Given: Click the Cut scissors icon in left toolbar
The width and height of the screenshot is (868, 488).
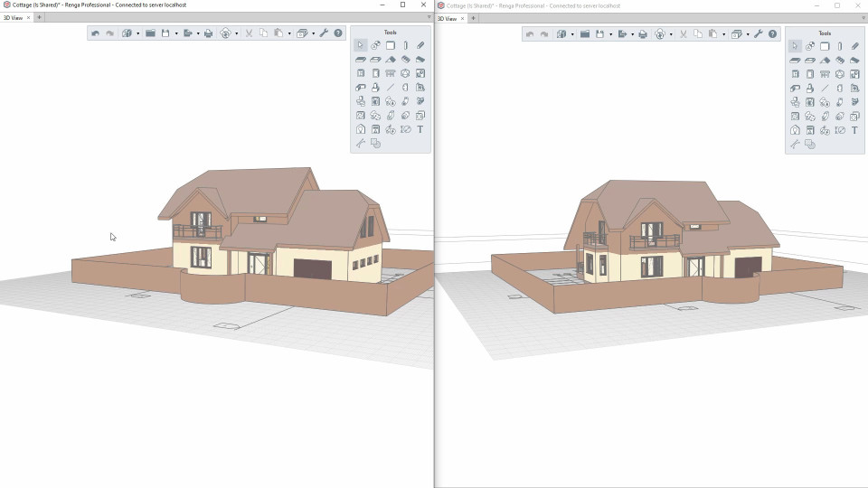Looking at the screenshot, I should click(x=249, y=33).
